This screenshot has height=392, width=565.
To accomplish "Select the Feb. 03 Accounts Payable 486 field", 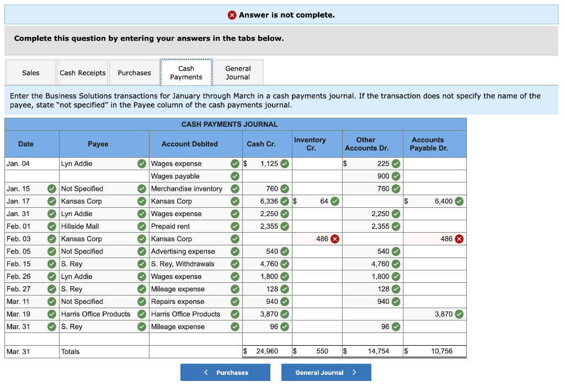I will click(x=435, y=239).
